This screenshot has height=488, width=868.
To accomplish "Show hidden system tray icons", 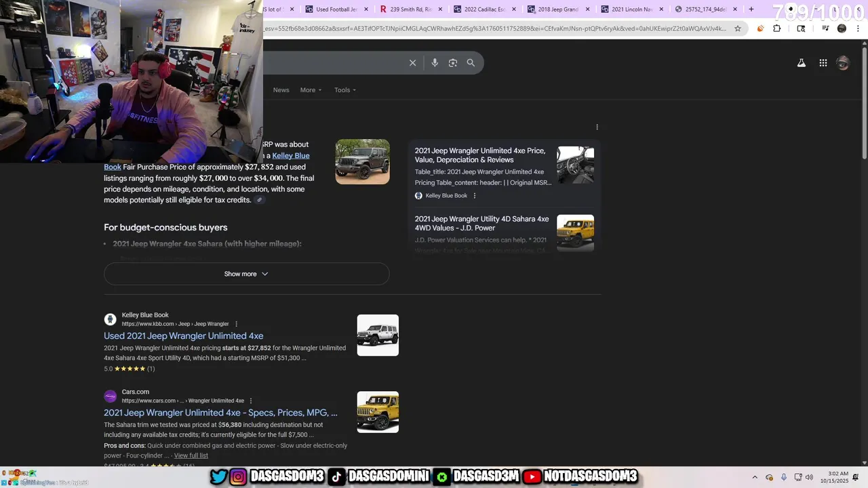I will (x=755, y=477).
